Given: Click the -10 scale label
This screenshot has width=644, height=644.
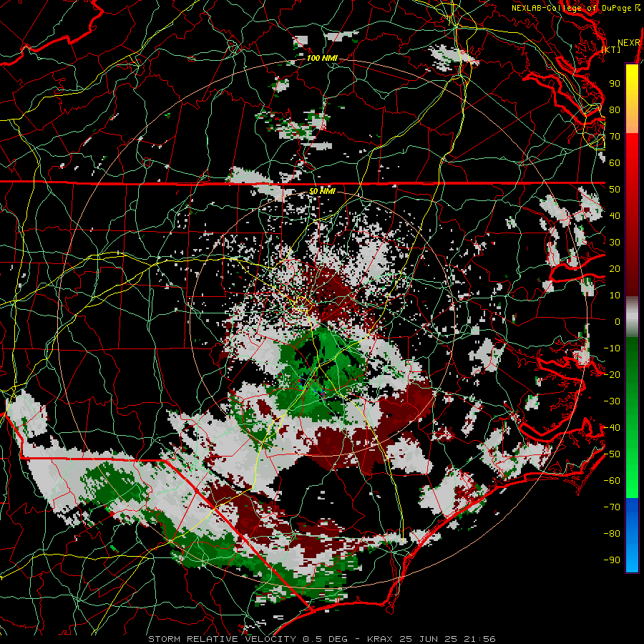Looking at the screenshot, I should click(x=612, y=348).
